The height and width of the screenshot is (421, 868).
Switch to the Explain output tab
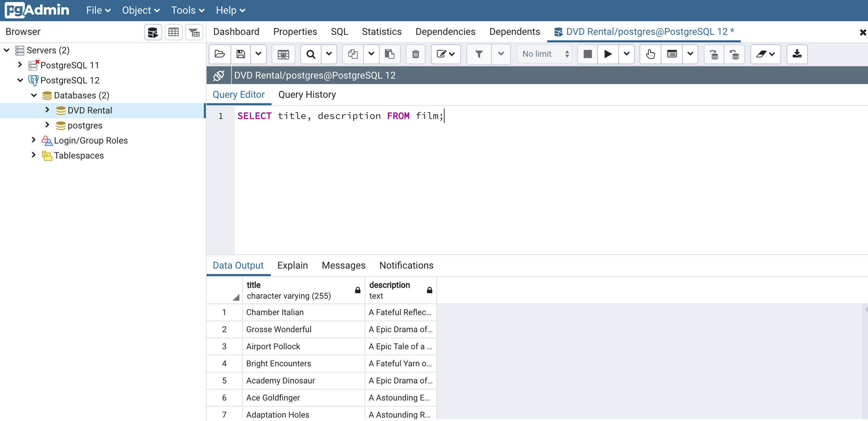[x=293, y=266]
